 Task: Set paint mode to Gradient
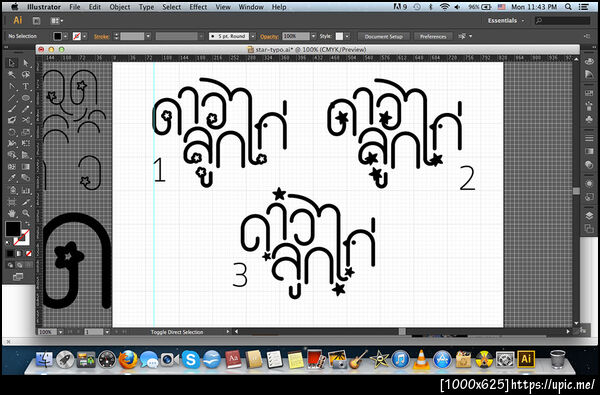tap(19, 253)
